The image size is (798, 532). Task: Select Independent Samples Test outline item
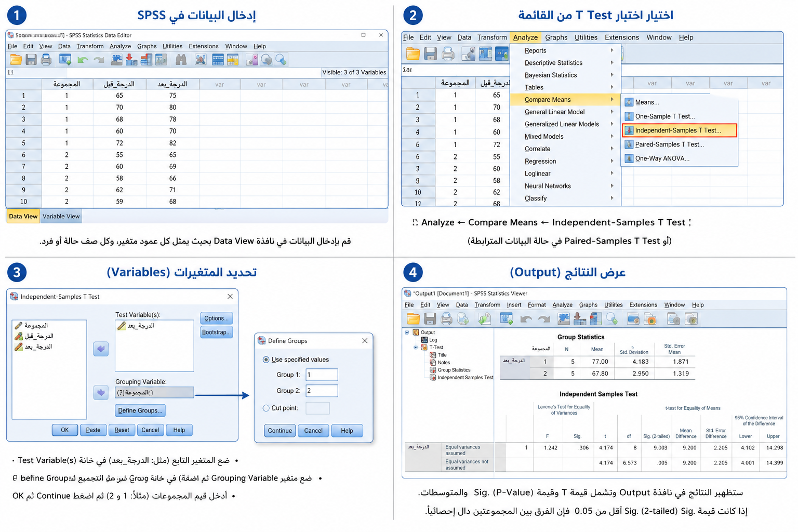point(461,378)
